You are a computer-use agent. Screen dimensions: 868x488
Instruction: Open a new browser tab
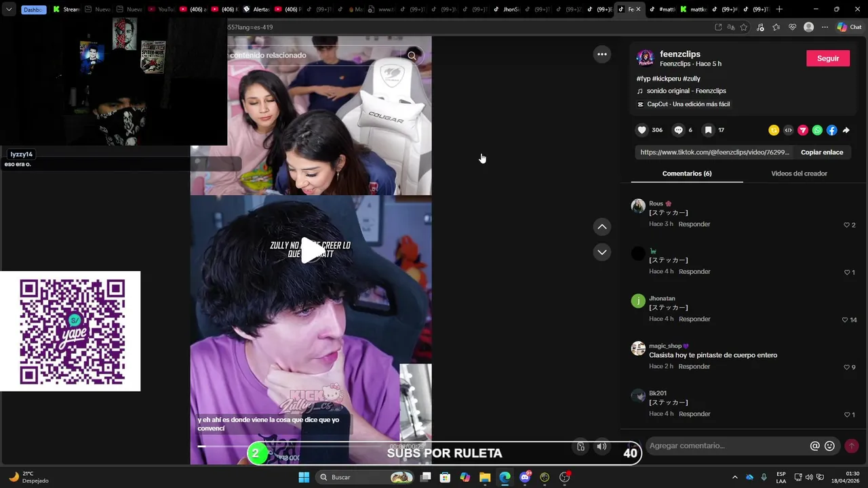(779, 9)
